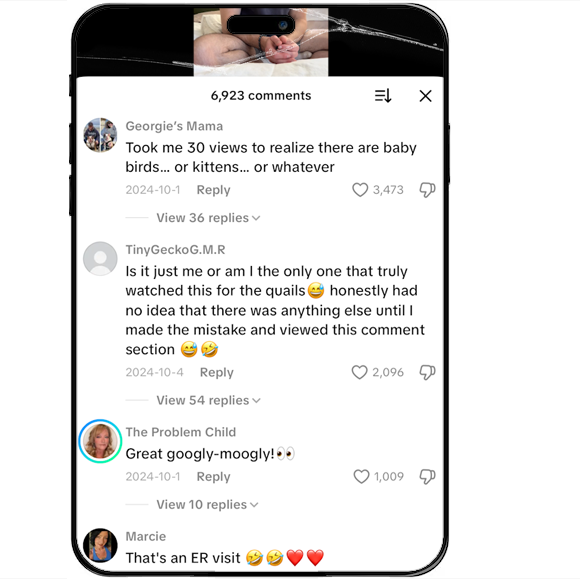Expand View 36 replies
This screenshot has width=580, height=579.
tap(208, 218)
